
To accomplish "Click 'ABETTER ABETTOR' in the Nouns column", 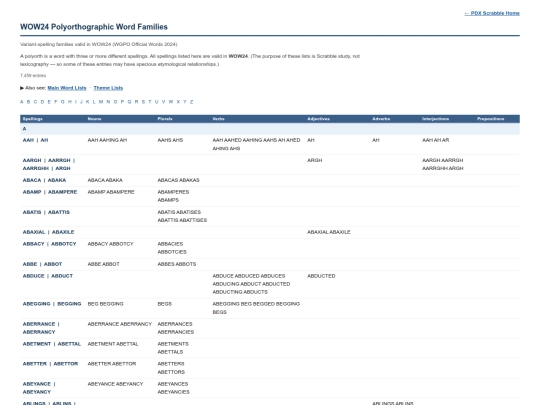I will coord(112,364).
